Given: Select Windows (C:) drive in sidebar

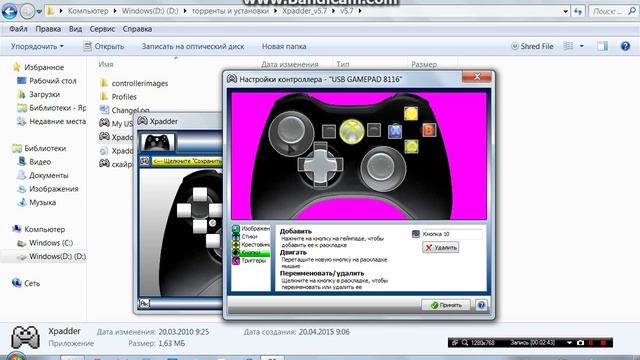Looking at the screenshot, I should [51, 242].
